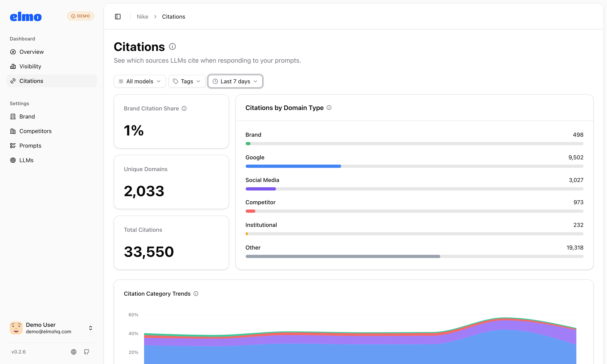Click the 40% axis label
Image resolution: width=607 pixels, height=364 pixels.
click(133, 333)
